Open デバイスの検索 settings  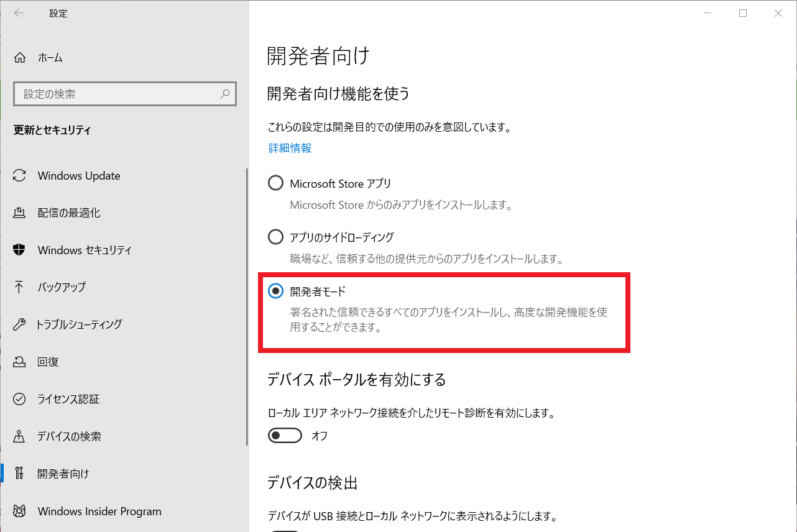tap(21, 436)
